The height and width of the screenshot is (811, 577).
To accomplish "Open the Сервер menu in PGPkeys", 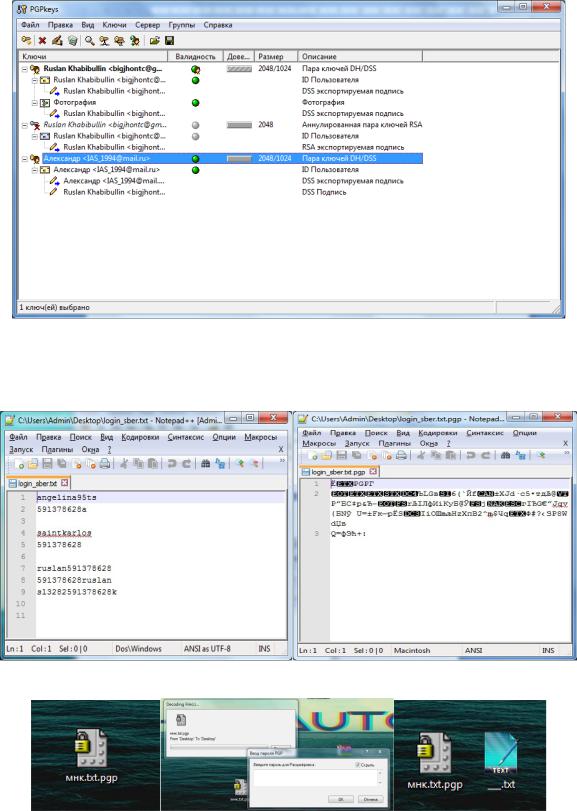I will pos(147,25).
